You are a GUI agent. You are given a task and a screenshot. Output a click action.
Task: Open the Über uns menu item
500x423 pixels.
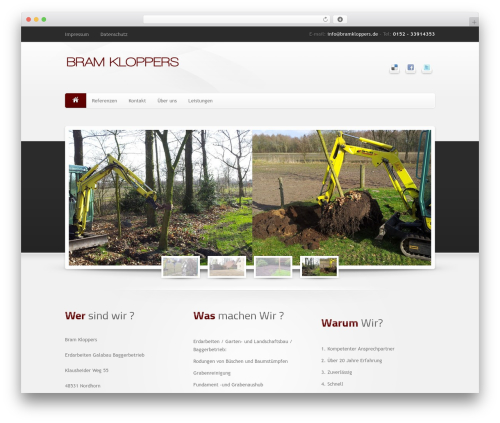pyautogui.click(x=167, y=101)
